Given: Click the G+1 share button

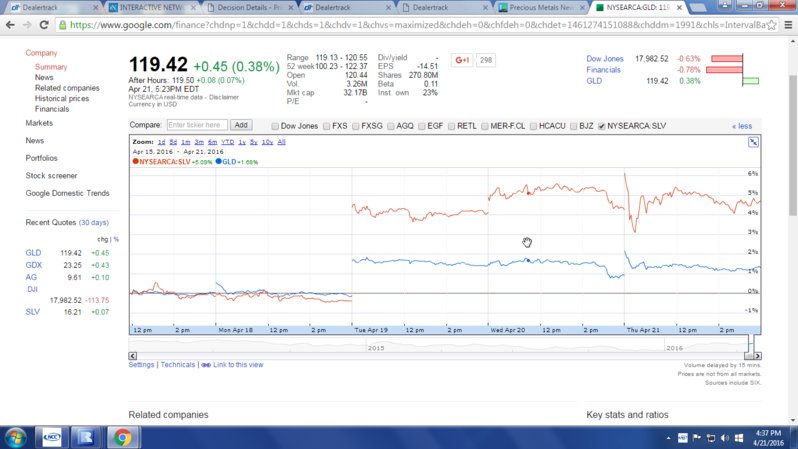Looking at the screenshot, I should [462, 60].
